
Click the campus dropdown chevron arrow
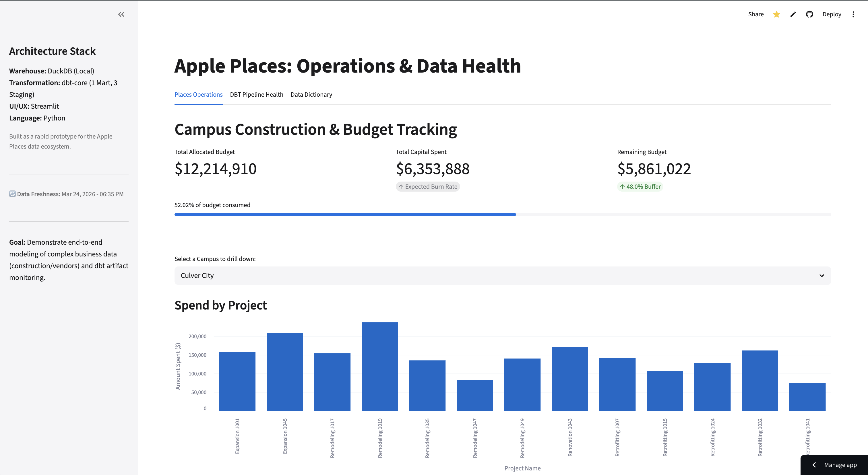point(821,275)
